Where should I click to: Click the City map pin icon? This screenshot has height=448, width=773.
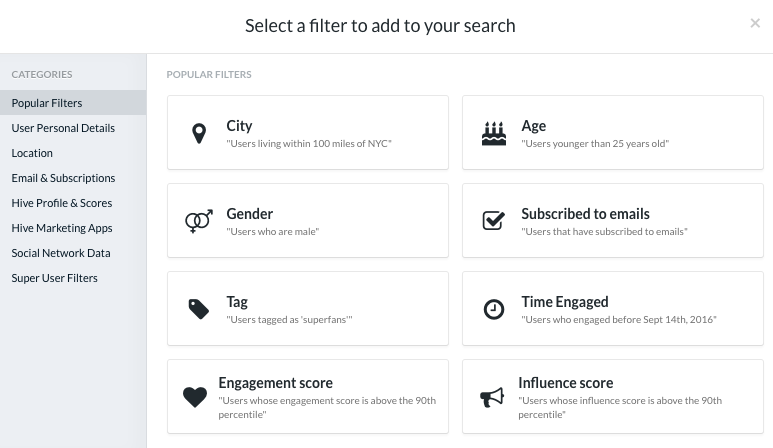pyautogui.click(x=199, y=134)
